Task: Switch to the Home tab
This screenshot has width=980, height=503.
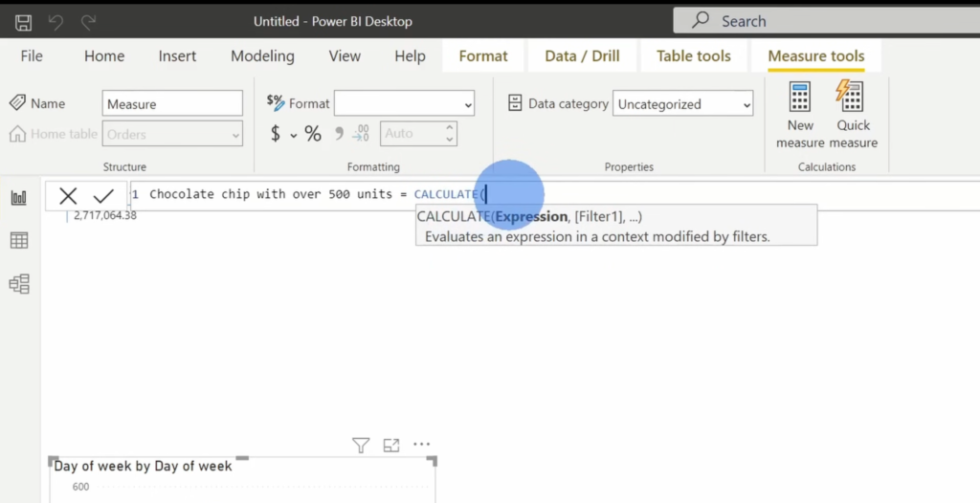Action: (104, 56)
